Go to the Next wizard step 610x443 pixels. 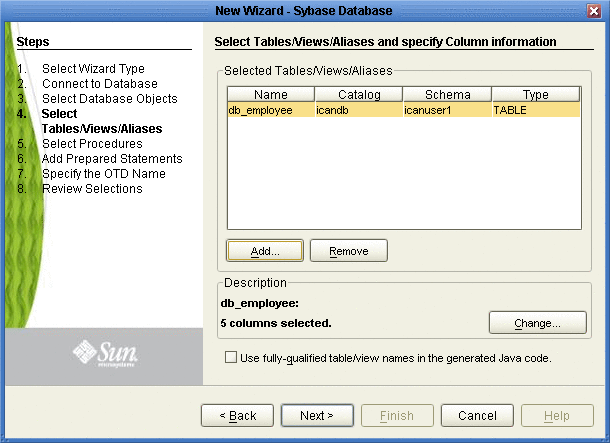coord(317,415)
